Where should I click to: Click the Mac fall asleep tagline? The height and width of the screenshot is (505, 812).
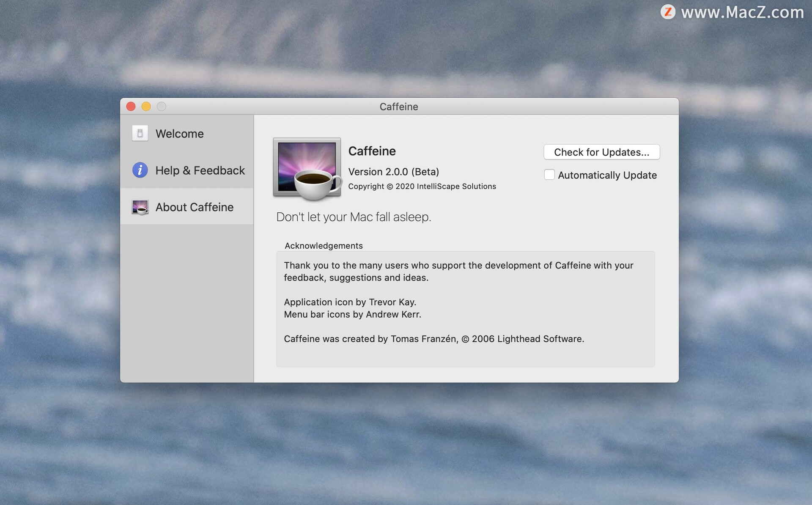(x=354, y=217)
